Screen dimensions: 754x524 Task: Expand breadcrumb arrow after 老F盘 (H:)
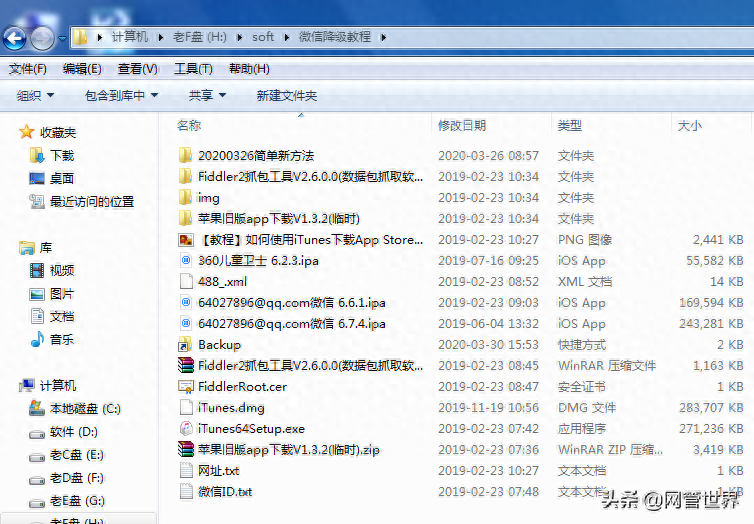pyautogui.click(x=239, y=37)
